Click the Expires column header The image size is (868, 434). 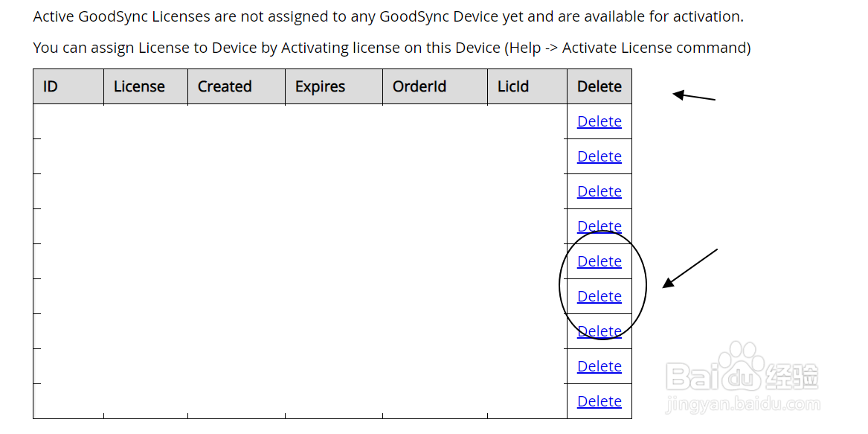tap(320, 86)
